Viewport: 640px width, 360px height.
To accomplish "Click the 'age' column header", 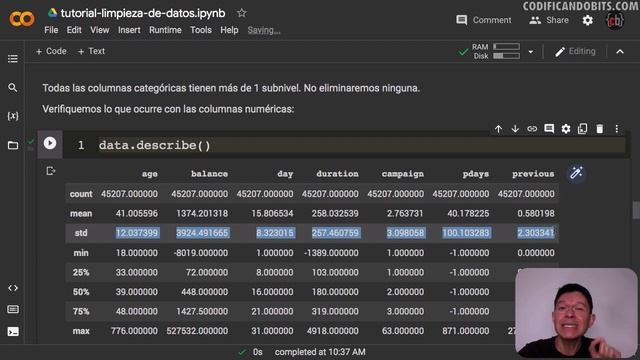I will (150, 174).
